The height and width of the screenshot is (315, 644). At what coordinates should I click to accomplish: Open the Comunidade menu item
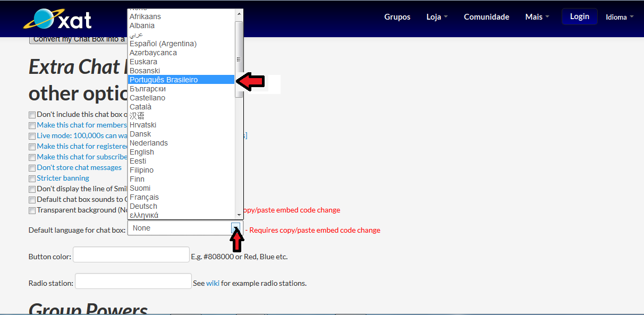pos(487,17)
